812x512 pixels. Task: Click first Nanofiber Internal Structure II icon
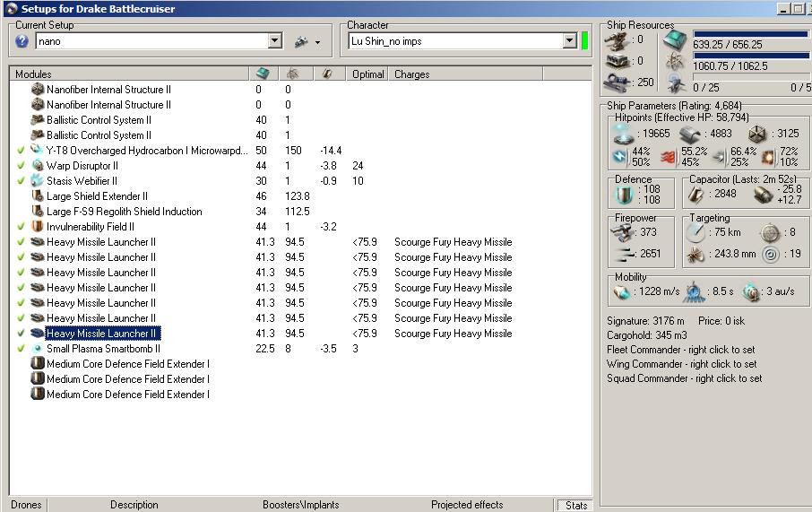pos(38,89)
